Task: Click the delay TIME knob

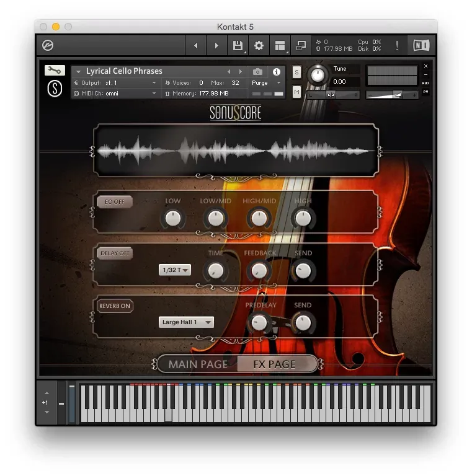Action: tap(216, 271)
